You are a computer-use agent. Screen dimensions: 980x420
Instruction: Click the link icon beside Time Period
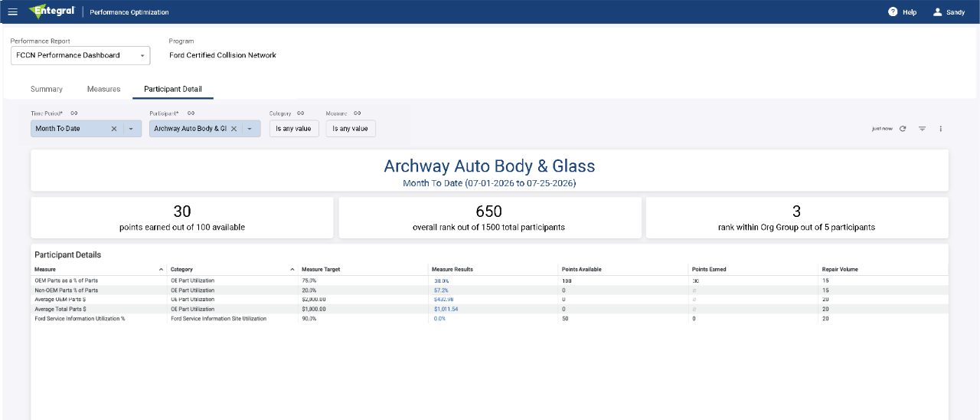73,113
